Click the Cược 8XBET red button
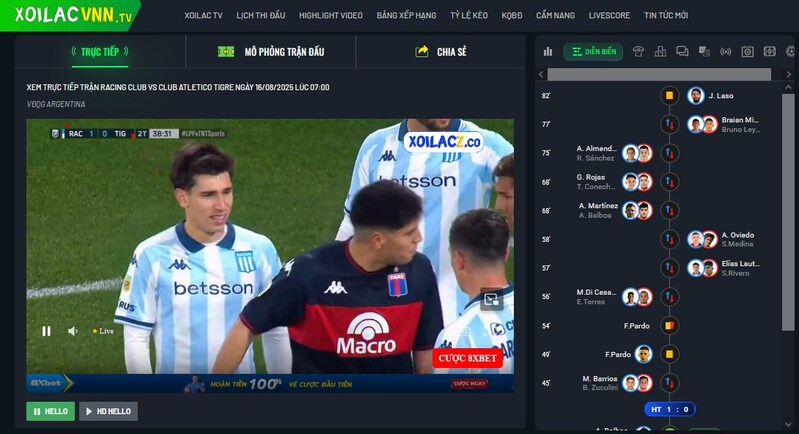The height and width of the screenshot is (434, 799). point(467,358)
